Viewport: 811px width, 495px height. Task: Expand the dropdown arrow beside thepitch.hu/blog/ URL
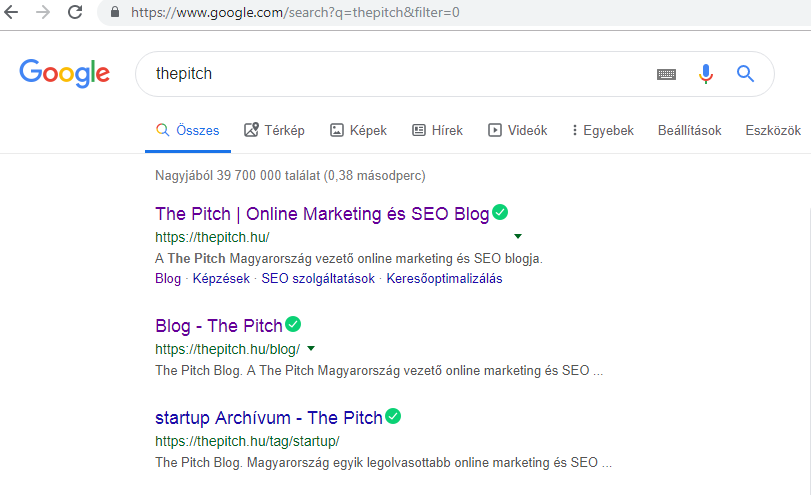tap(311, 349)
